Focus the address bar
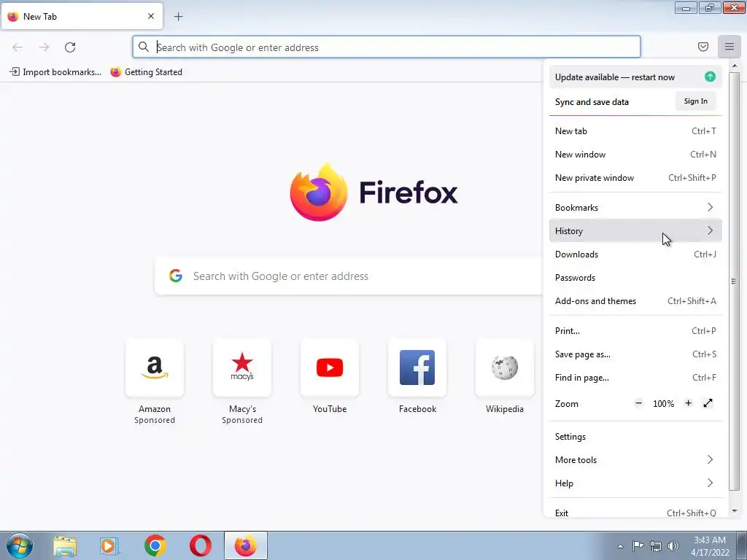The width and height of the screenshot is (747, 560). point(387,47)
